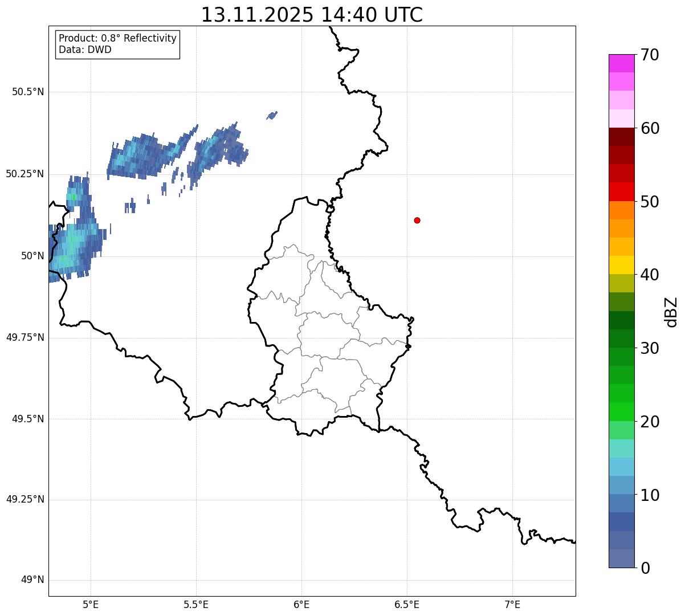The width and height of the screenshot is (685, 616).
Task: Click the 6.5°E longitude label
Action: (407, 604)
